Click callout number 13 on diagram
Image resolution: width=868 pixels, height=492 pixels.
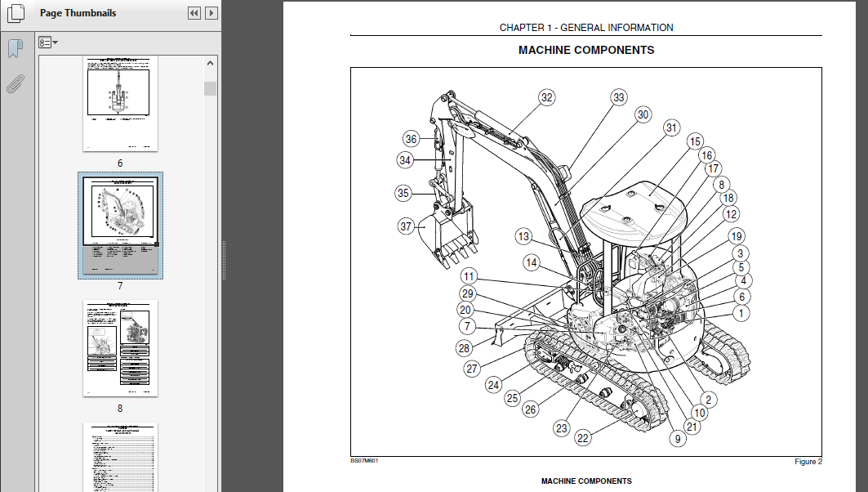coord(523,236)
